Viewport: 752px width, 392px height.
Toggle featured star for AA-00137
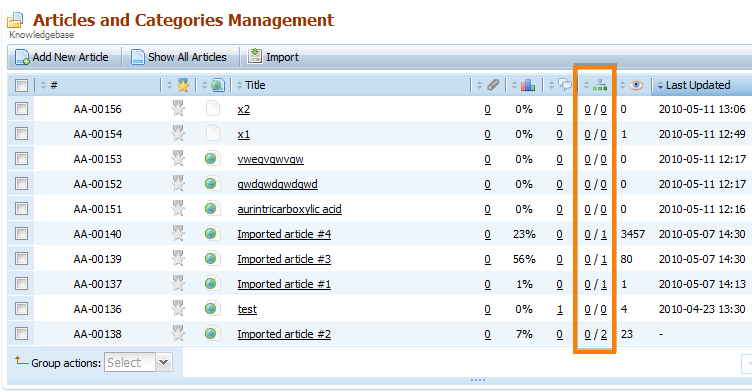tap(178, 284)
